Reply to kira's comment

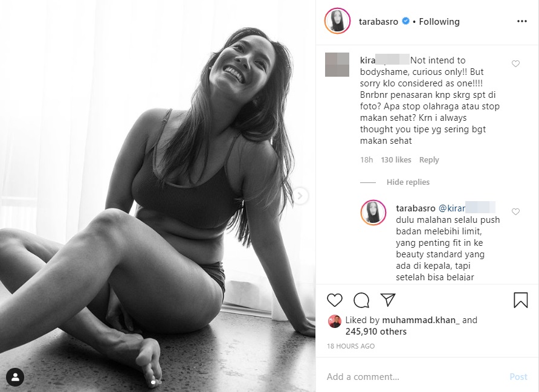(429, 159)
